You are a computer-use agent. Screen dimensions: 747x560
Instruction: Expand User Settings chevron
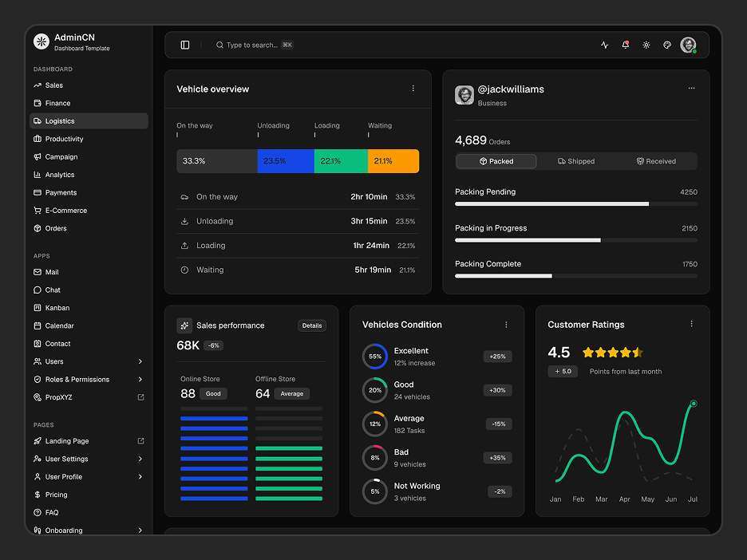[140, 459]
